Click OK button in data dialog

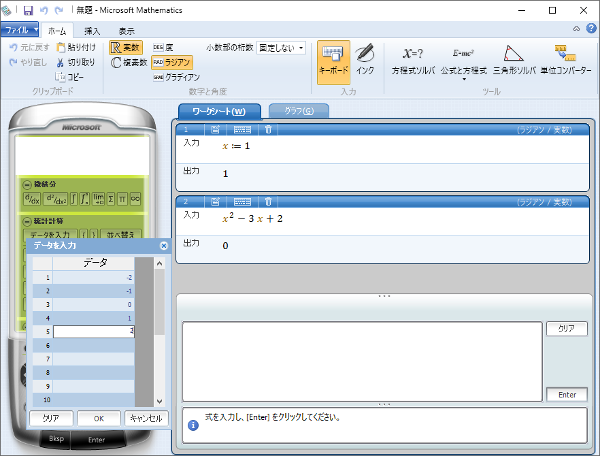pos(99,418)
